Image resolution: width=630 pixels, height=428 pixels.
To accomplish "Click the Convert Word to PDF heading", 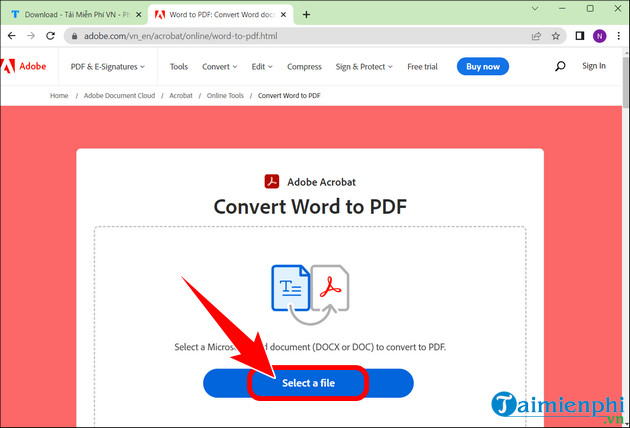I will click(310, 207).
